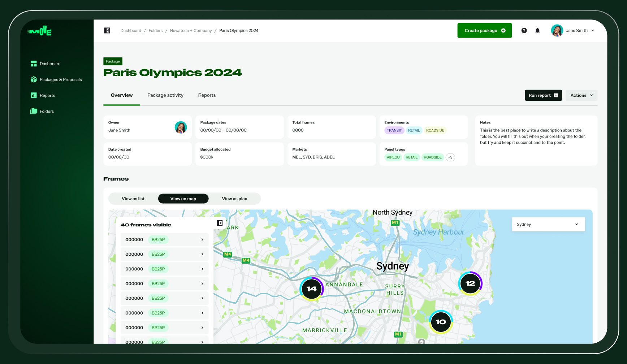This screenshot has height=364, width=627.
Task: Show the +3 additional panel types
Action: (450, 157)
